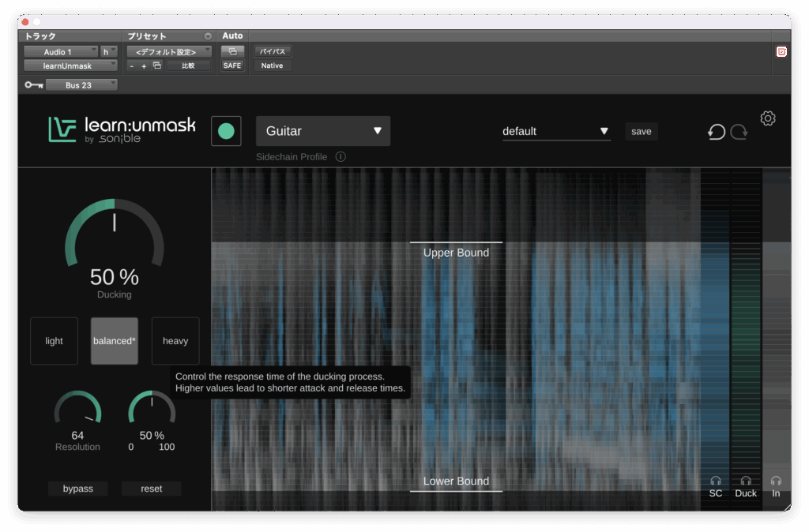Open the plugin settings gear
Image resolution: width=809 pixels, height=532 pixels.
coord(768,118)
